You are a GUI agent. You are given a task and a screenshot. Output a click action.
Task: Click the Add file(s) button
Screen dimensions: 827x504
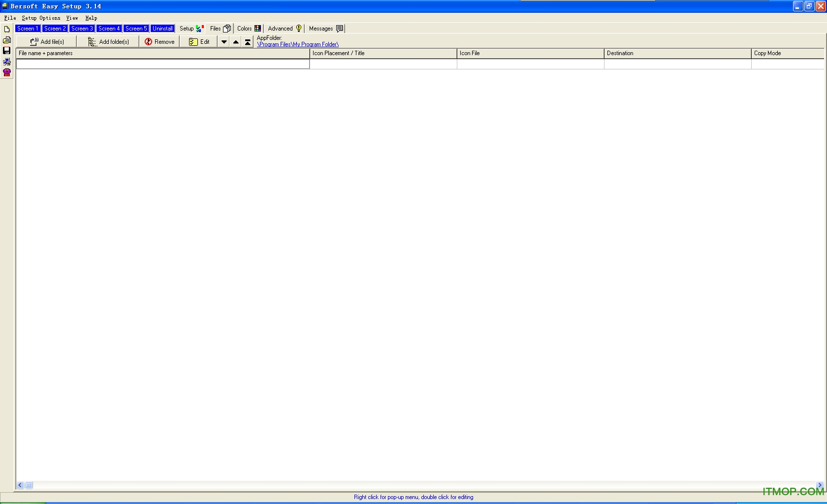pyautogui.click(x=47, y=42)
